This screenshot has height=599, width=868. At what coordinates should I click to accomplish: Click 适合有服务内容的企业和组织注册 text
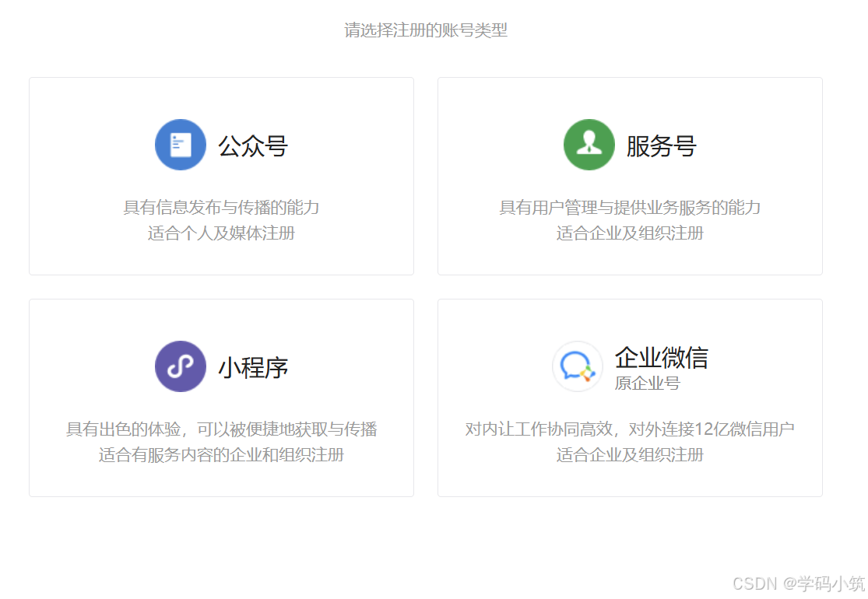click(221, 455)
